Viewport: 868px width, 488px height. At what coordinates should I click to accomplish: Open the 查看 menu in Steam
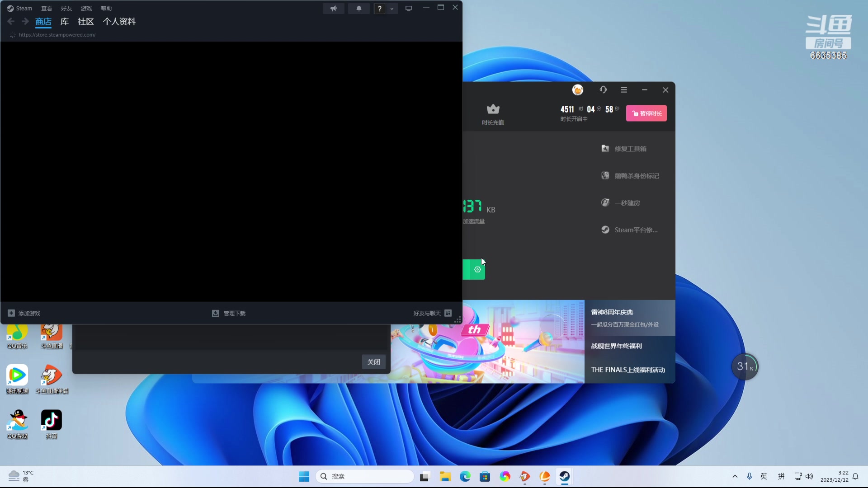(x=47, y=9)
